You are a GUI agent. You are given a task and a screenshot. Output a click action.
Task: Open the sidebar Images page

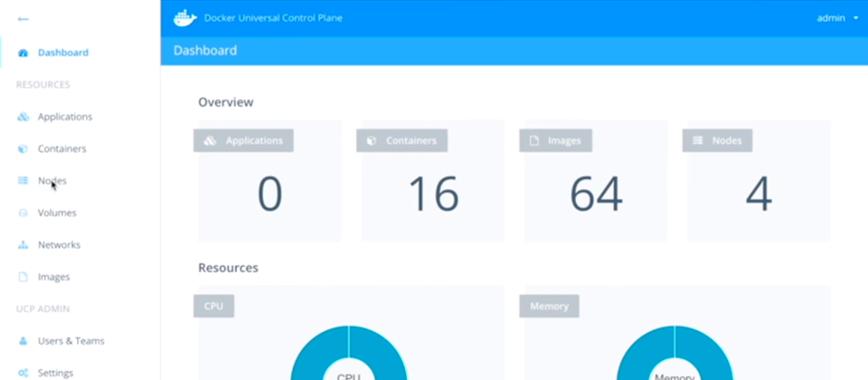(53, 277)
